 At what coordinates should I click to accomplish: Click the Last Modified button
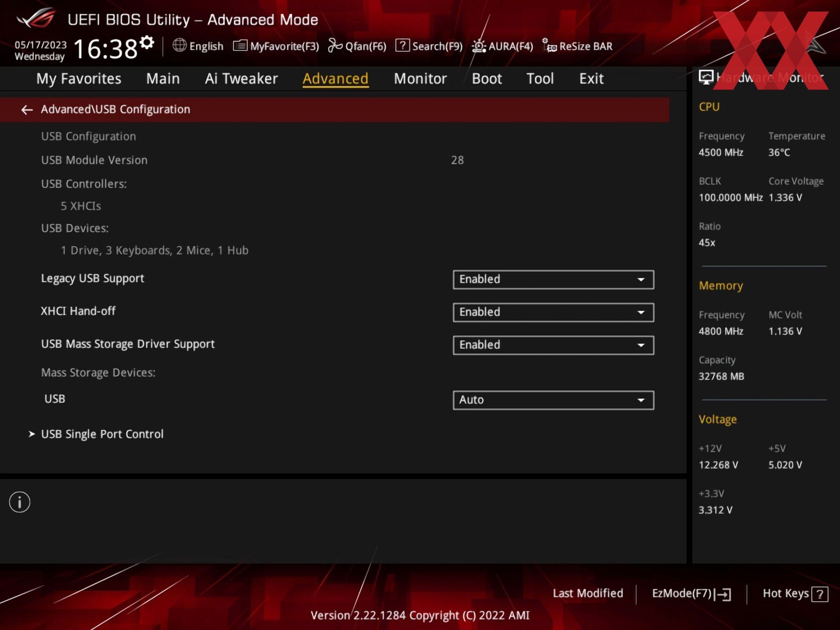pyautogui.click(x=588, y=593)
